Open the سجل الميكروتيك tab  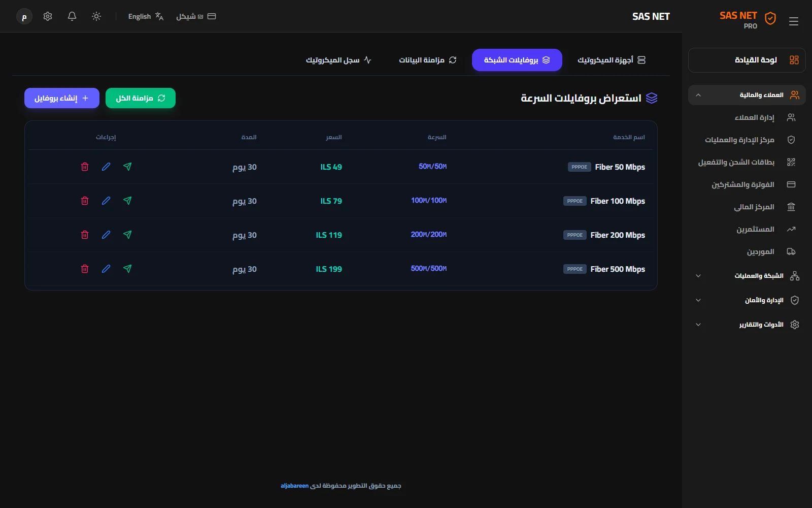pyautogui.click(x=339, y=60)
